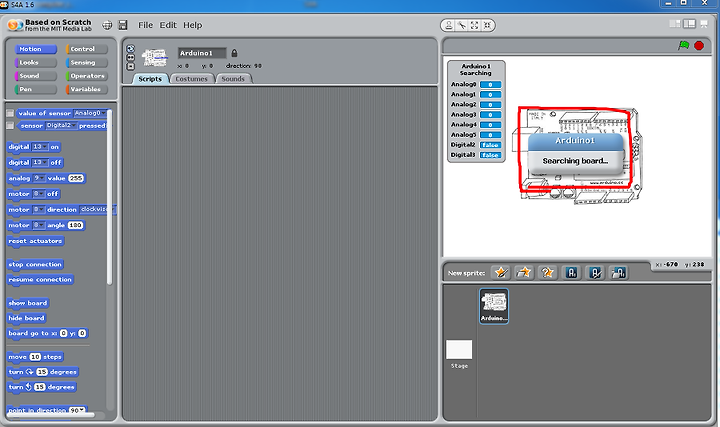720x427 pixels.
Task: Click the 180 angle value field
Action: (x=76, y=225)
